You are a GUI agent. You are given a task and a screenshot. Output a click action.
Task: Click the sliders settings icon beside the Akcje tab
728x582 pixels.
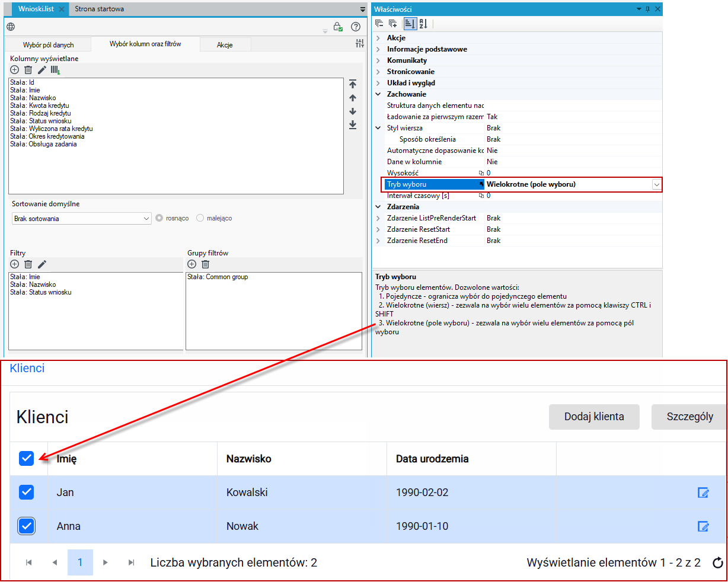point(360,43)
